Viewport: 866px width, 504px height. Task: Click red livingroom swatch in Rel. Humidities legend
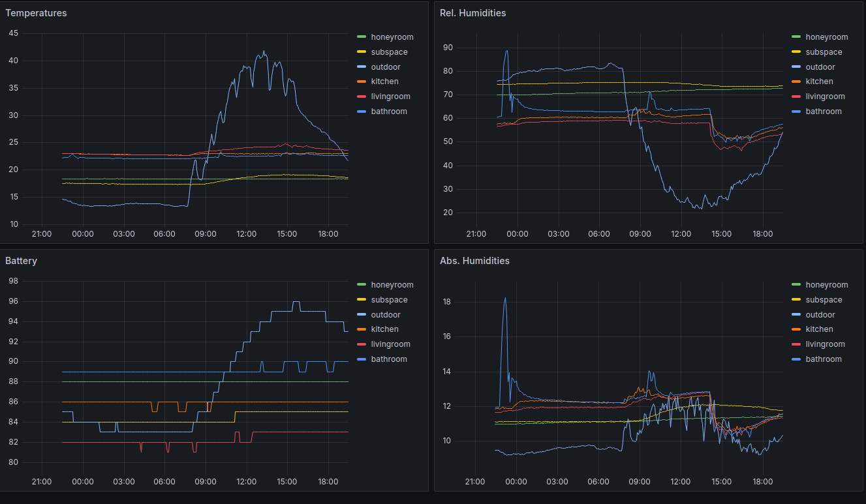coord(796,96)
